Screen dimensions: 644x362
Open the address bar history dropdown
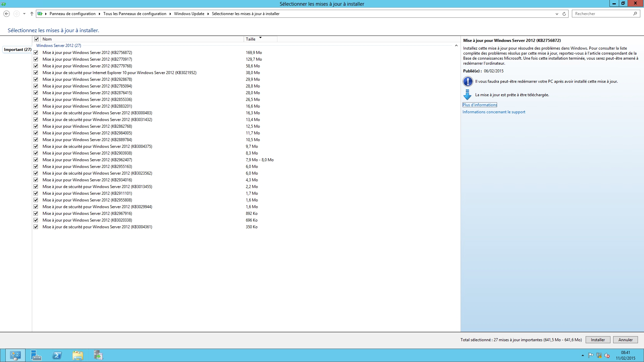coord(557,14)
